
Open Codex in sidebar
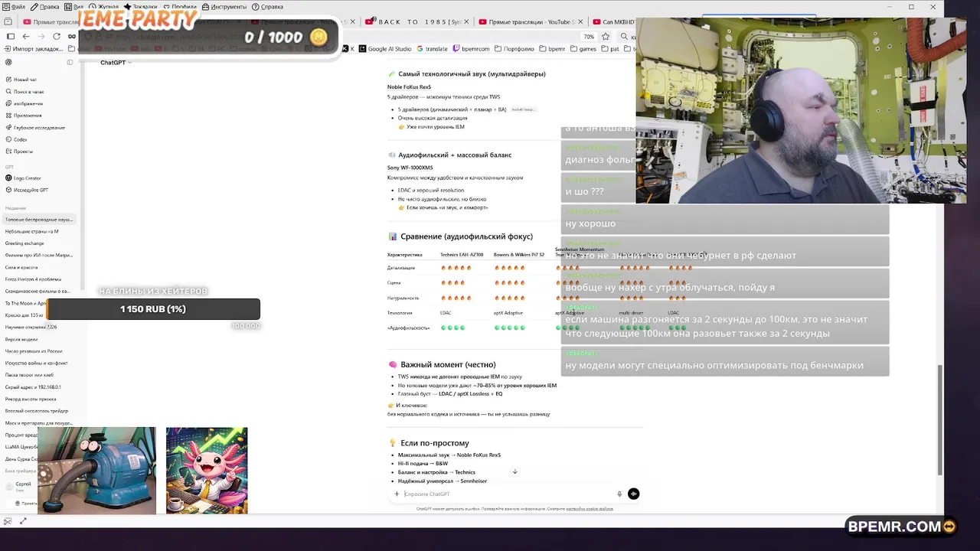click(x=17, y=139)
